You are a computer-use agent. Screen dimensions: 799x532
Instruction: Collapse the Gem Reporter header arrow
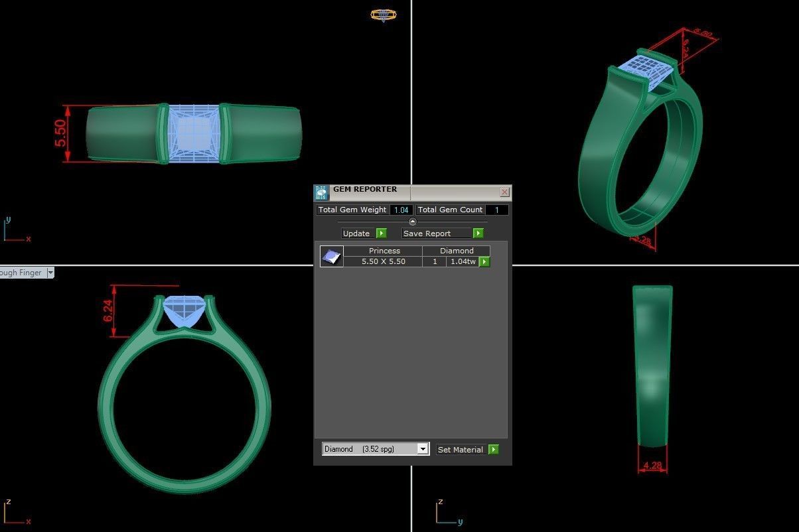(413, 222)
